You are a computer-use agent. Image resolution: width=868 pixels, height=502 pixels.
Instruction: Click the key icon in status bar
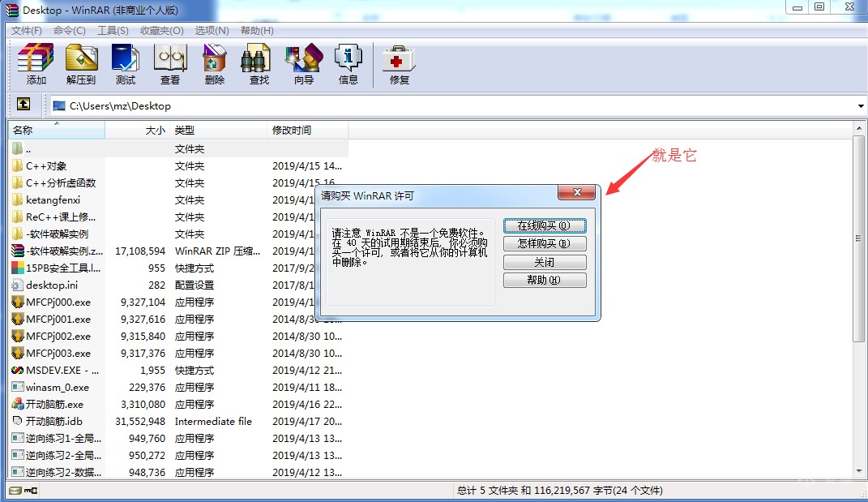(31, 491)
